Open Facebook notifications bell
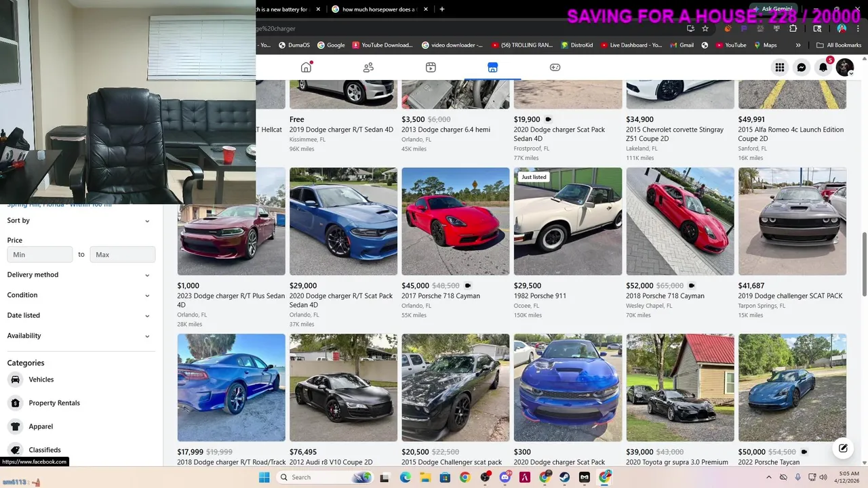 [x=823, y=67]
